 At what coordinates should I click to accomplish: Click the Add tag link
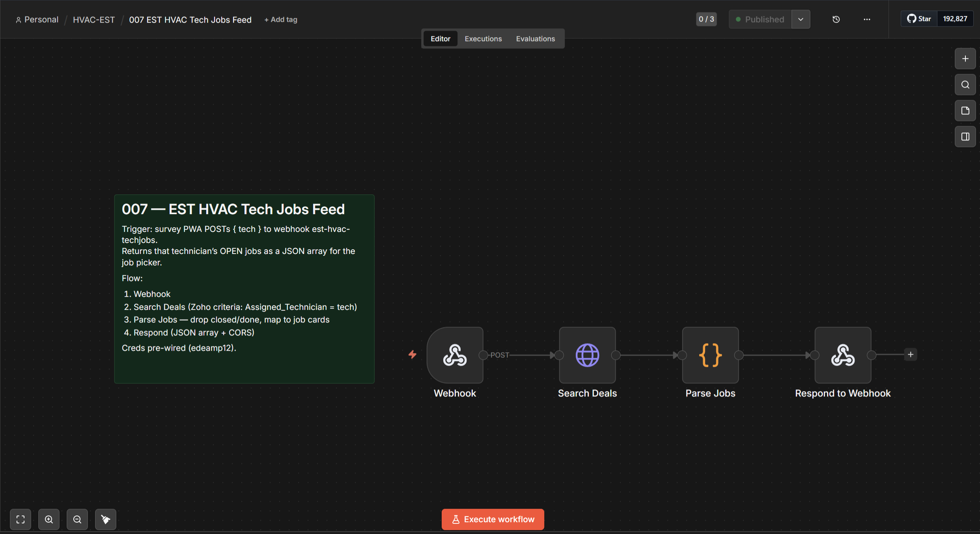pyautogui.click(x=281, y=20)
